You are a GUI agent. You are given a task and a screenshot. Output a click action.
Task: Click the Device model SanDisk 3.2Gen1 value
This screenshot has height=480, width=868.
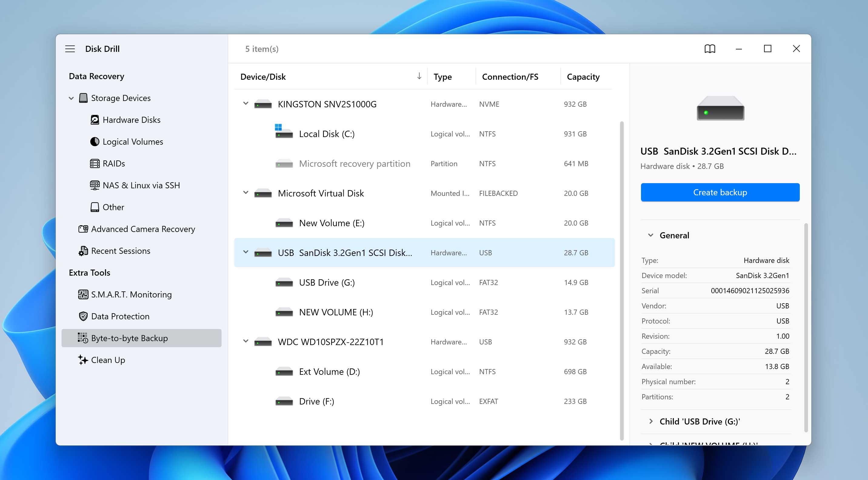(x=762, y=275)
